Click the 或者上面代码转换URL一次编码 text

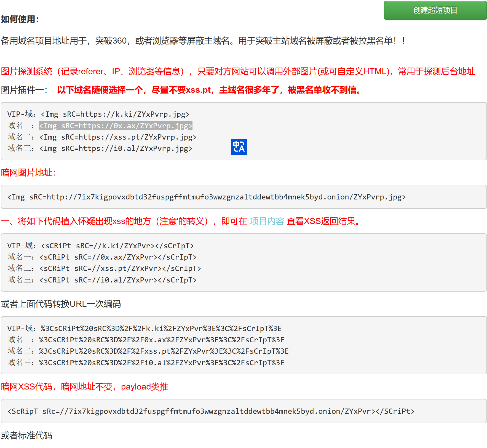click(x=61, y=304)
